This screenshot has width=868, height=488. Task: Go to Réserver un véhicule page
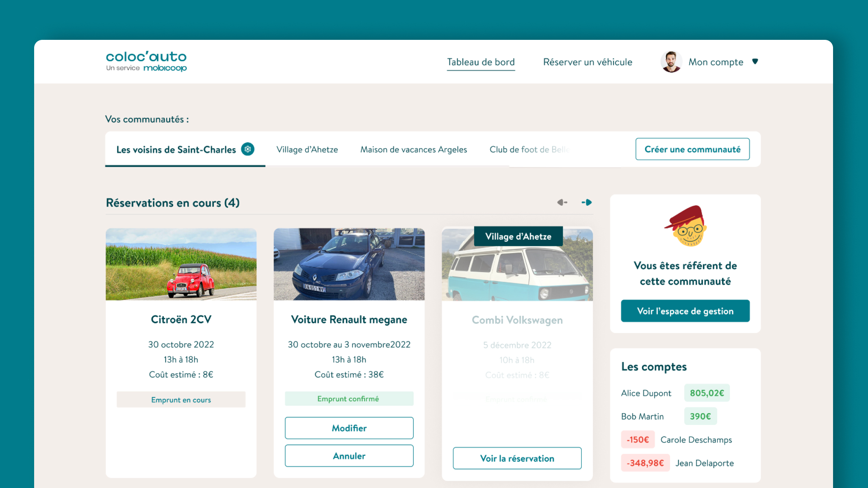[x=588, y=62]
